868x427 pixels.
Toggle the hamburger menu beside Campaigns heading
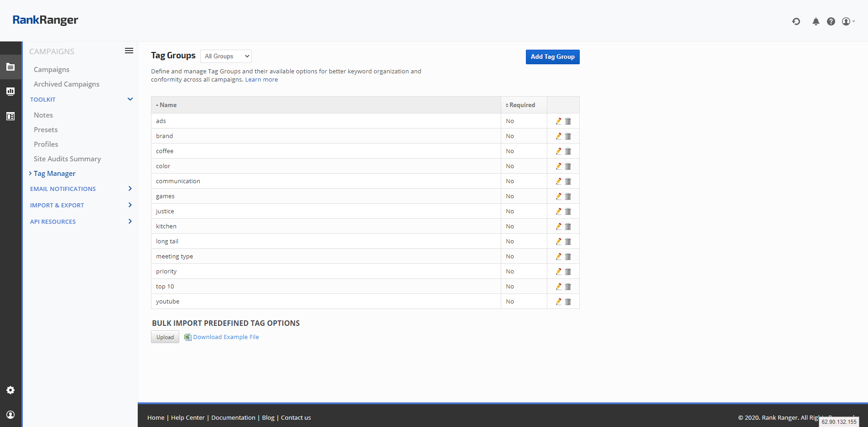129,51
